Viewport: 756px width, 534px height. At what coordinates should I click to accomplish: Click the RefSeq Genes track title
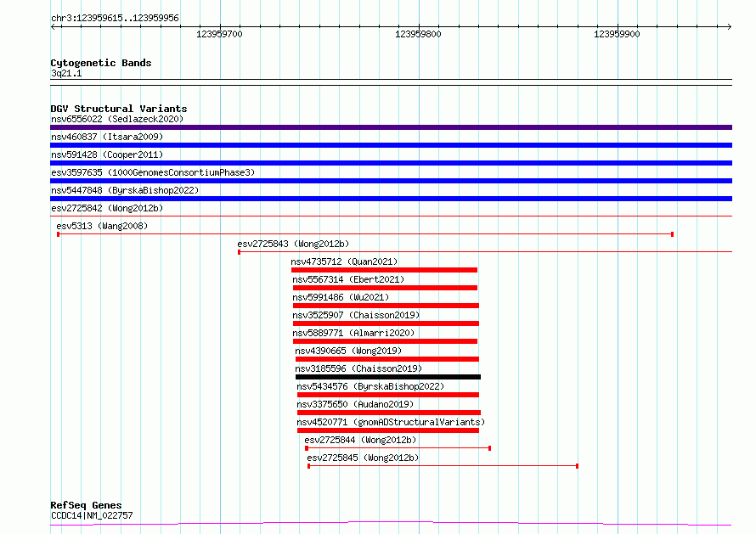(x=86, y=506)
